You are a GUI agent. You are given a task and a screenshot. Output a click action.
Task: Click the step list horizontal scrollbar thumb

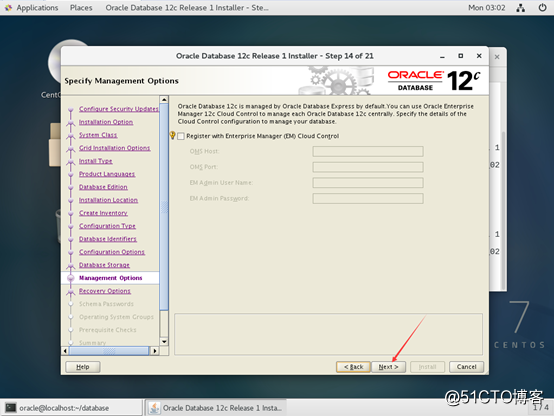point(109,351)
